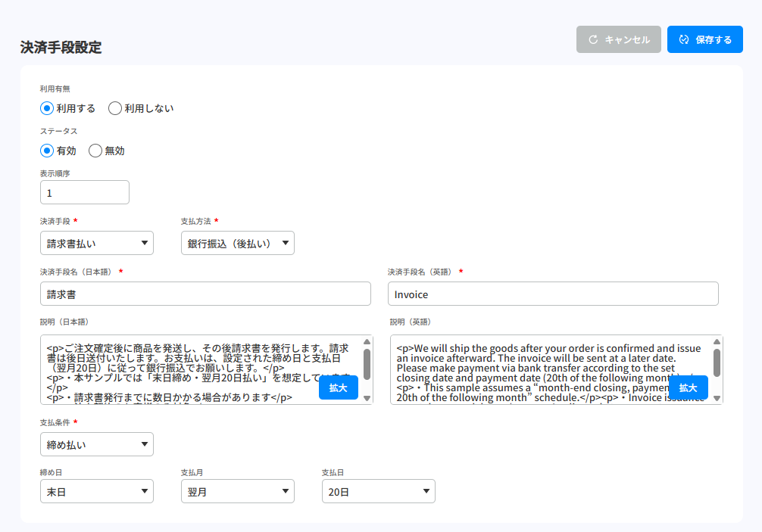Click the 保存する button
The width and height of the screenshot is (762, 532).
pyautogui.click(x=704, y=39)
